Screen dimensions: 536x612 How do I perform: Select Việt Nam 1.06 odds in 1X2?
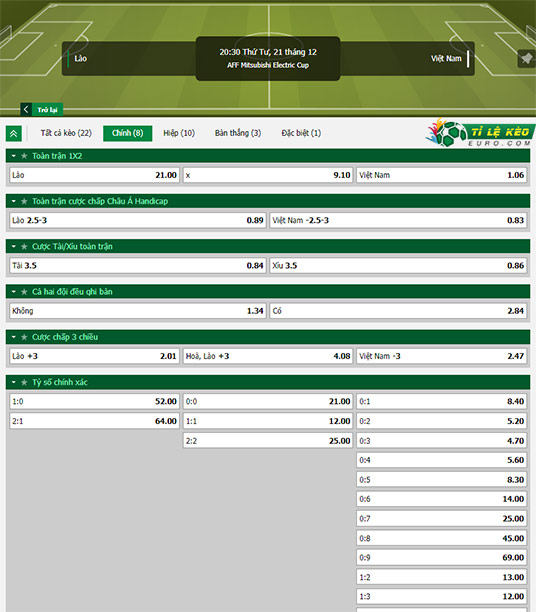(x=442, y=175)
